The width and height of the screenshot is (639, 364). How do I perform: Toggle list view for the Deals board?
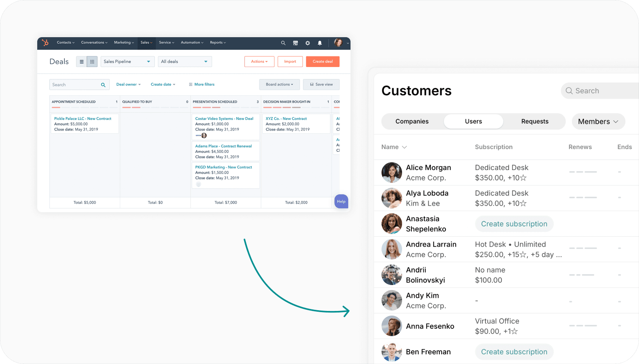[x=81, y=61]
